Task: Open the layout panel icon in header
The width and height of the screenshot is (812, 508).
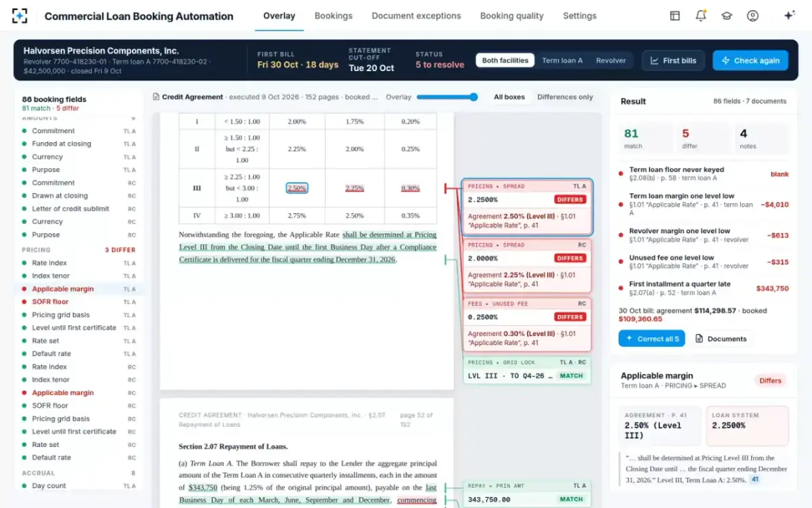Action: click(675, 16)
